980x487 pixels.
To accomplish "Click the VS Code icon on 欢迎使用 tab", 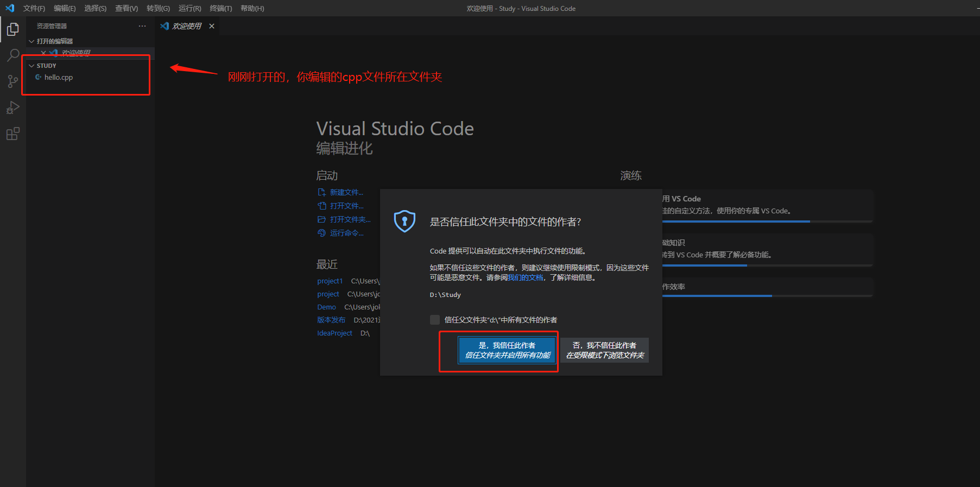I will 165,26.
